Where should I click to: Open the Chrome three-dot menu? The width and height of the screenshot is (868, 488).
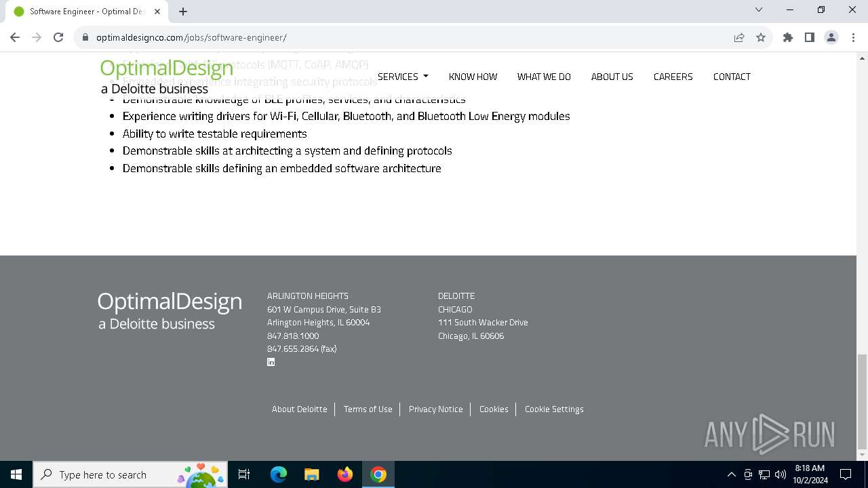pyautogui.click(x=852, y=37)
